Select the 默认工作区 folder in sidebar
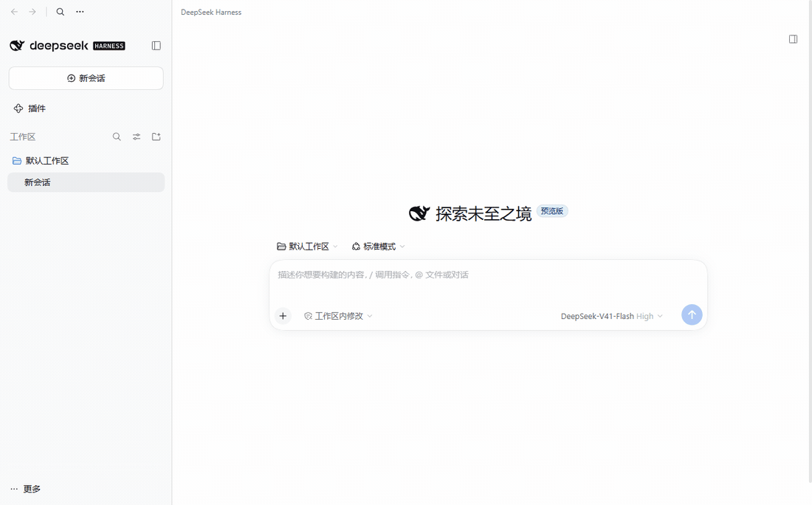This screenshot has width=812, height=505. pyautogui.click(x=86, y=160)
